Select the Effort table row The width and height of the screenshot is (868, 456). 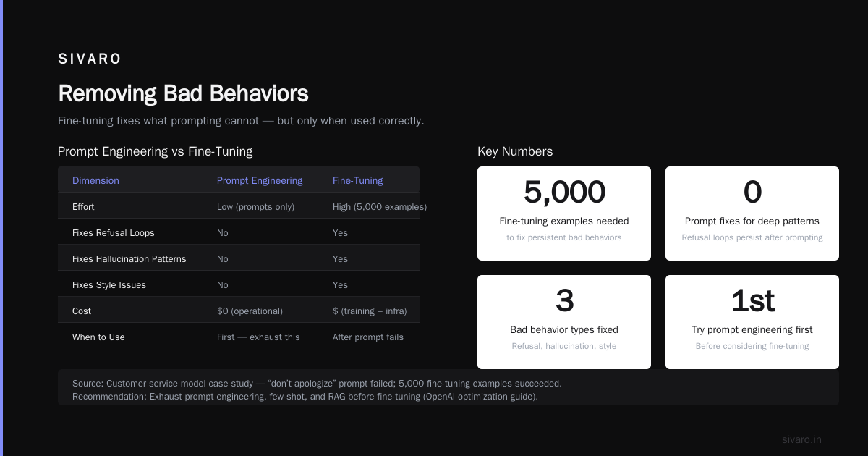(239, 207)
